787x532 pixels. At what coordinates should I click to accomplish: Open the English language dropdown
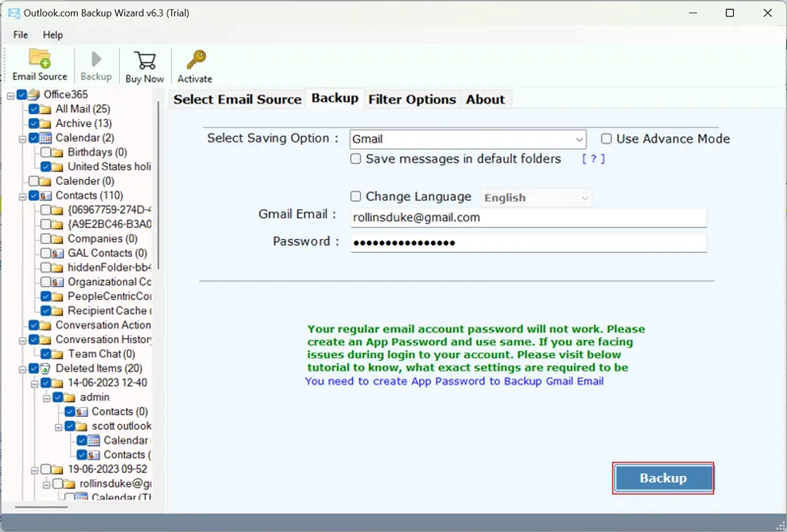click(536, 198)
